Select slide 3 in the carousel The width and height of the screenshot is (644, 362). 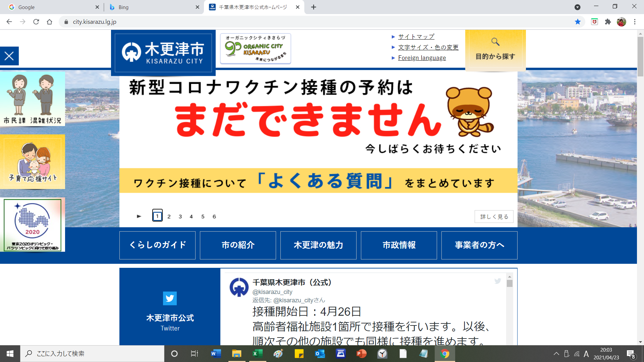click(180, 217)
